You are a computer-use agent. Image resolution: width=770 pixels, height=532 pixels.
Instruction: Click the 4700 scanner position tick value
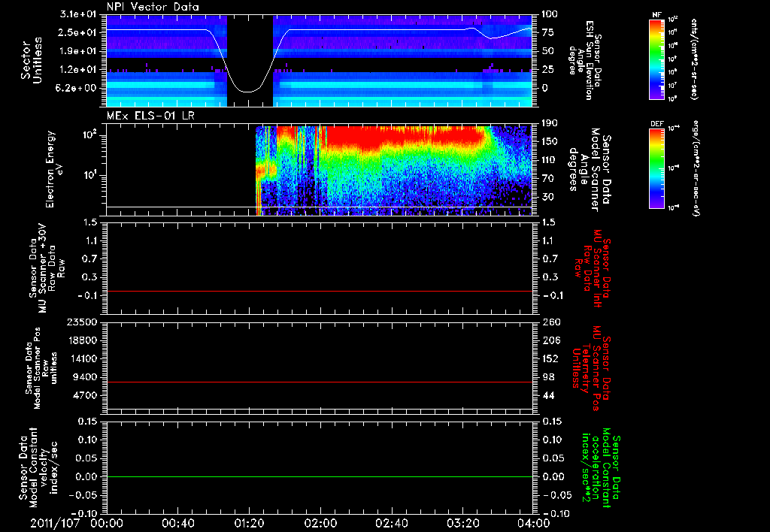[84, 395]
